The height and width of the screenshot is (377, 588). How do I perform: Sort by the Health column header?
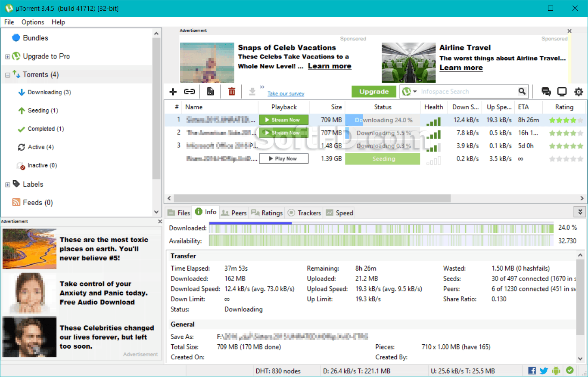pos(433,107)
